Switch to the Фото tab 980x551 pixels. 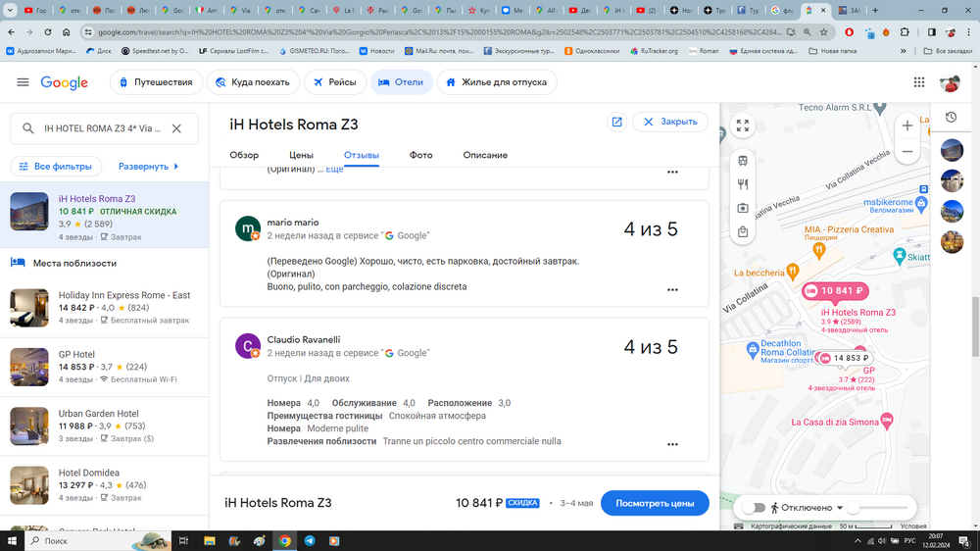[x=420, y=155]
